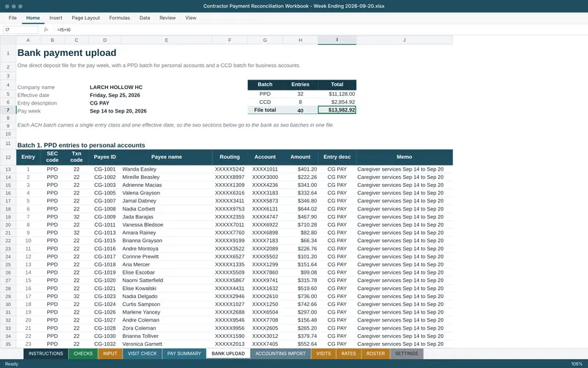This screenshot has width=588, height=368.
Task: Click Nadia Corbett amount $644.02
Action: 307,209
